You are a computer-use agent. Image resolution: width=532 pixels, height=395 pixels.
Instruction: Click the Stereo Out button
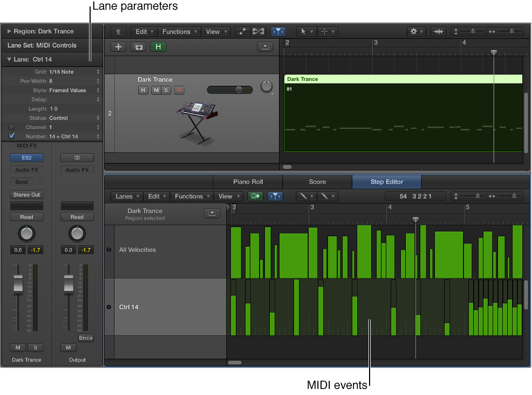pos(26,195)
